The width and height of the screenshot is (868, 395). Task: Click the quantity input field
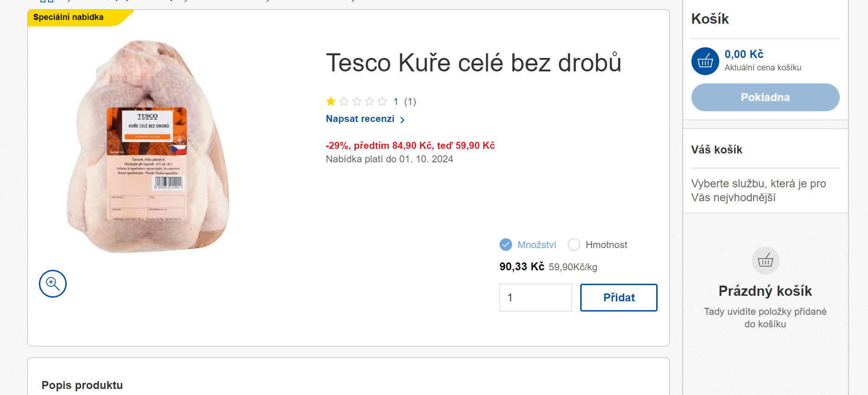[x=536, y=298]
